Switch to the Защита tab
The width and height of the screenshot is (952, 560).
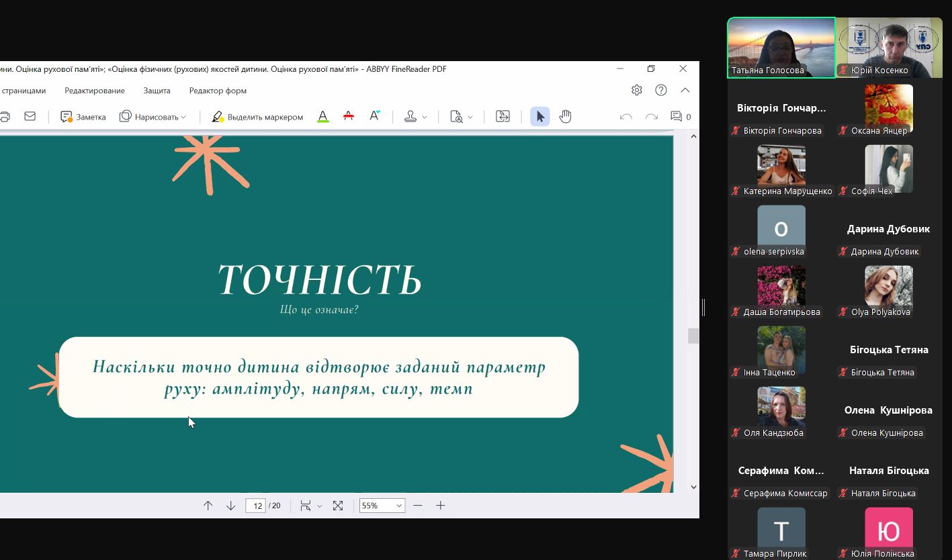pos(157,91)
